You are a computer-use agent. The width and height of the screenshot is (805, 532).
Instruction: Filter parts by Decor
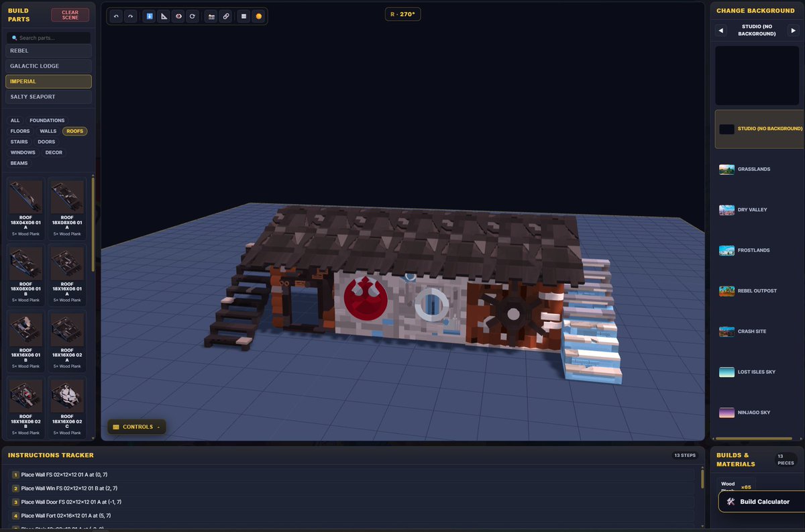[x=54, y=153]
